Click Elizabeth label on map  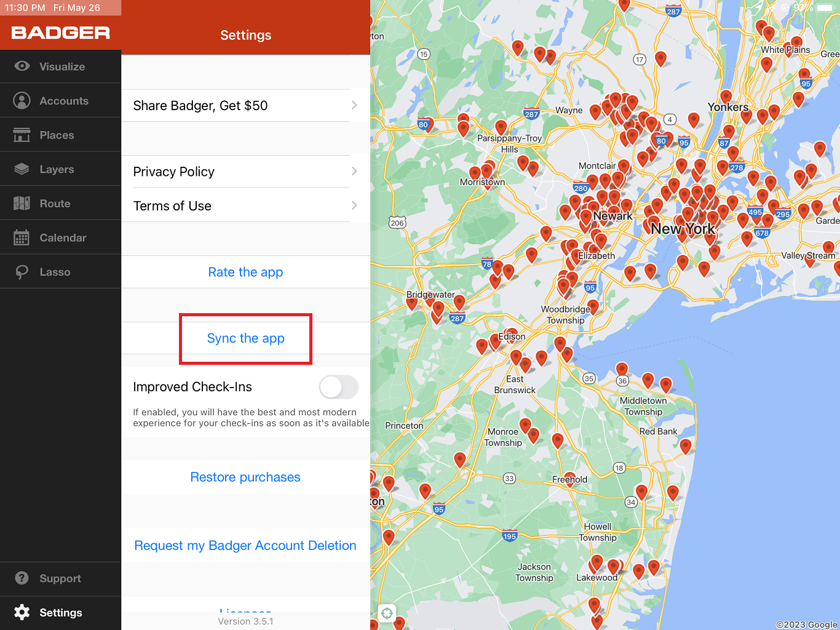pos(596,256)
